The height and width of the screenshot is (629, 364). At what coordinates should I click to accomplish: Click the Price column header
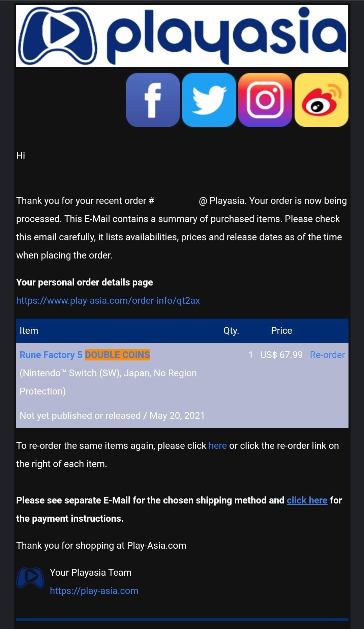pos(281,330)
